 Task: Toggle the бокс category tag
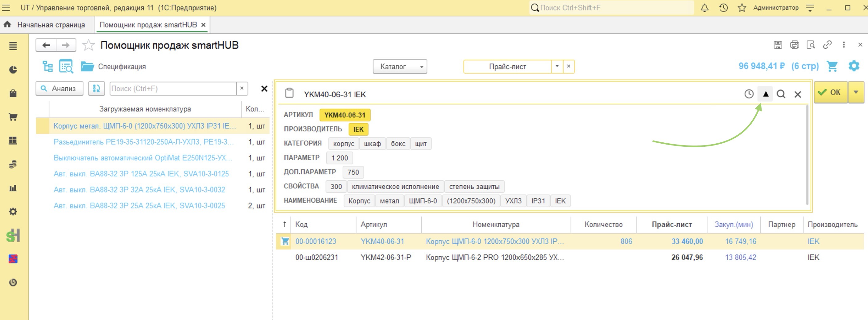pos(398,144)
